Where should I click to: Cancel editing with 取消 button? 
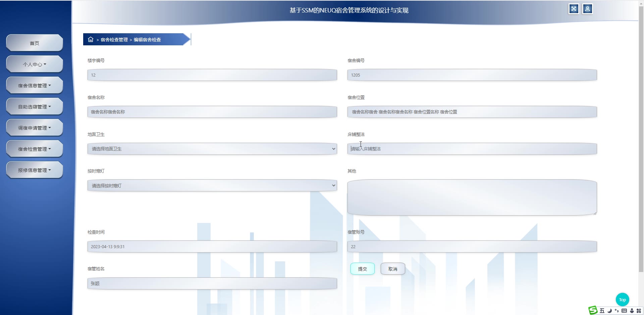tap(393, 269)
